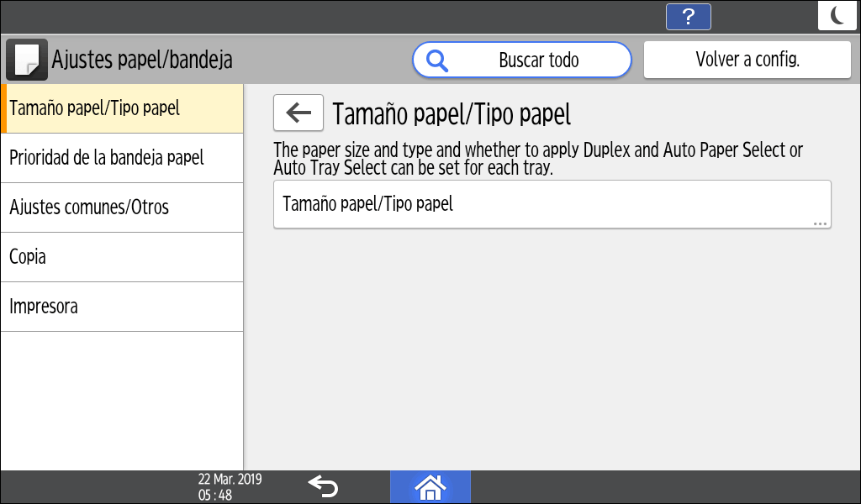Tap the return arrow in bottom bar
This screenshot has height=504, width=861.
tap(322, 486)
